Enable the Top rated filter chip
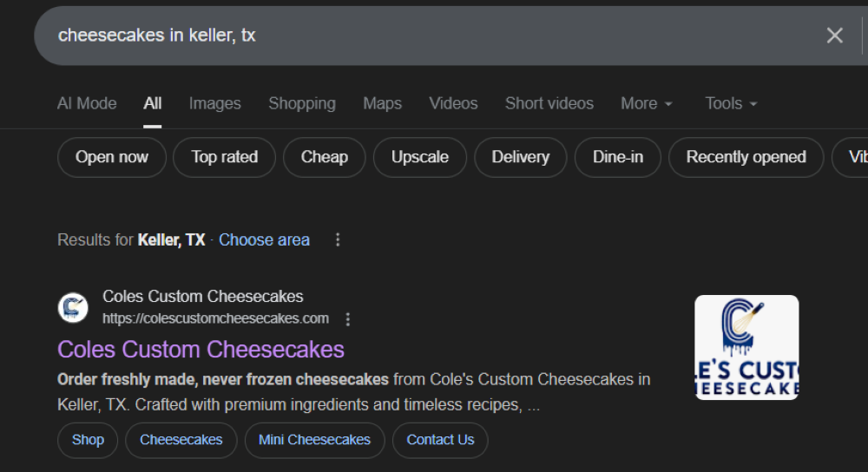 [224, 157]
